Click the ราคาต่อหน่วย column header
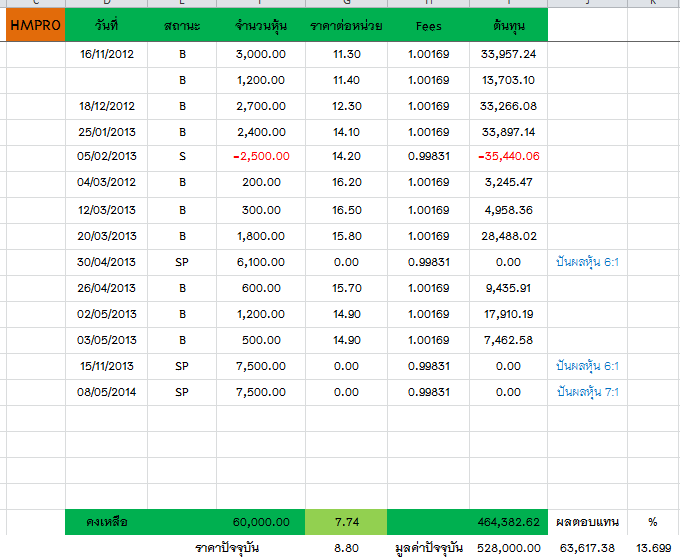The height and width of the screenshot is (559, 680). [347, 25]
